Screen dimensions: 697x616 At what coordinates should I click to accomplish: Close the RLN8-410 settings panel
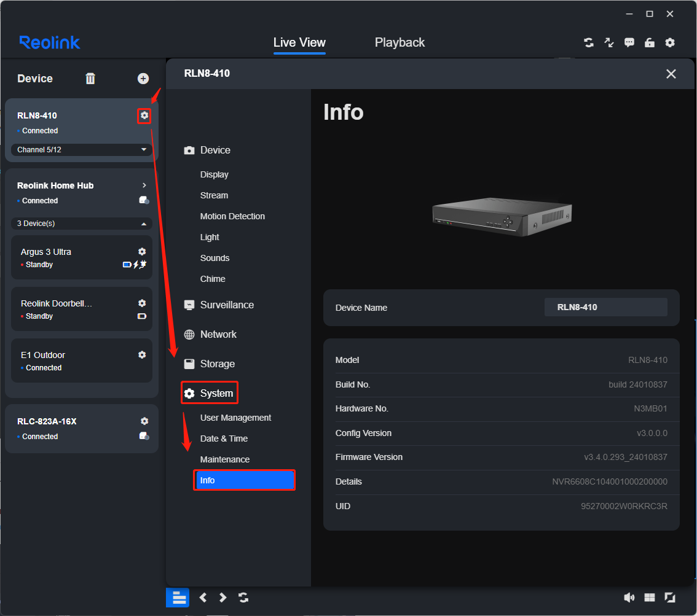671,74
